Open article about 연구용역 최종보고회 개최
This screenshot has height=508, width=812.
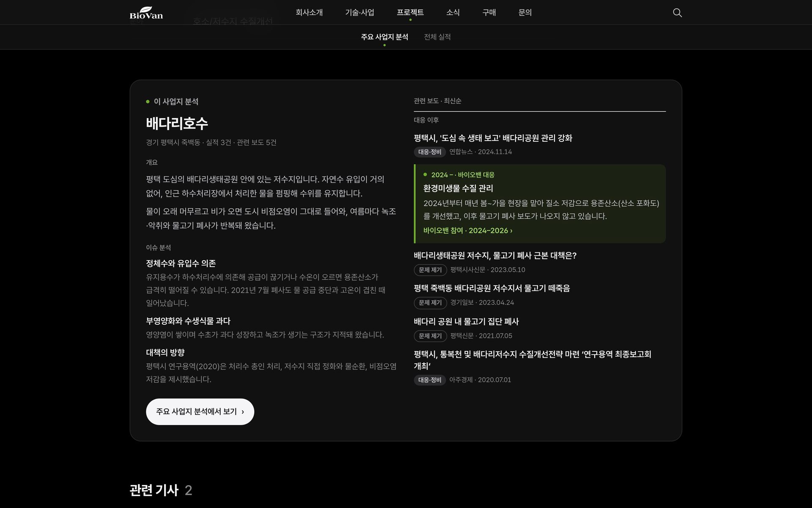[532, 360]
